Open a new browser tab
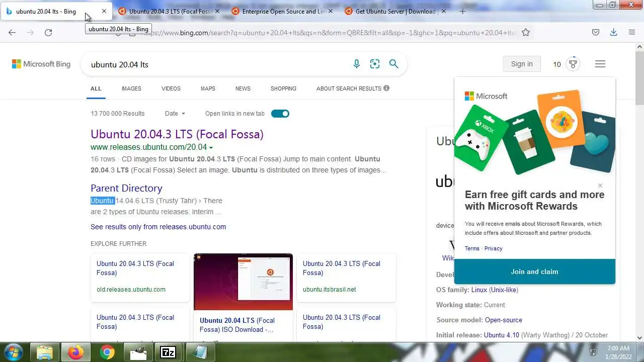 462,11
